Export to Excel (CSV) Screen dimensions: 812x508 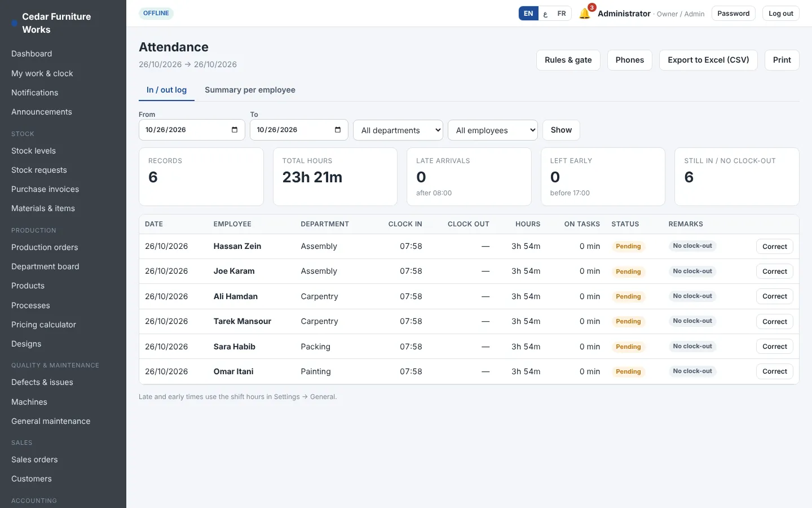[x=708, y=60]
